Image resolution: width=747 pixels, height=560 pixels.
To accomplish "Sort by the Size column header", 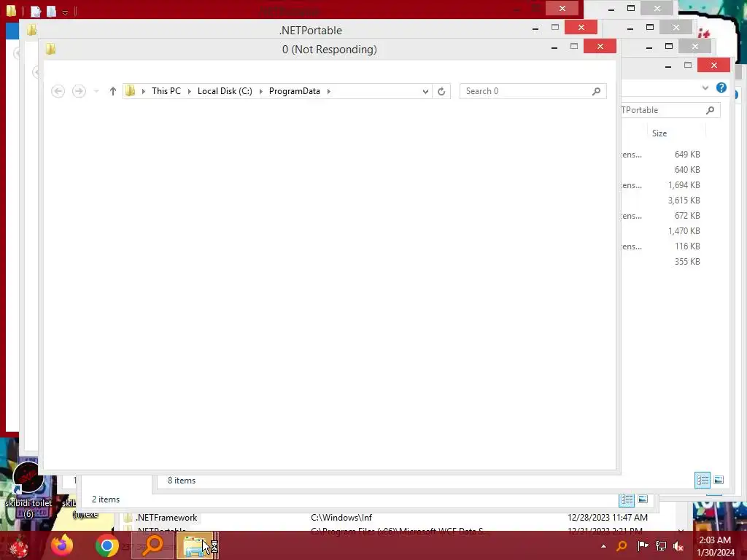I will click(x=659, y=133).
